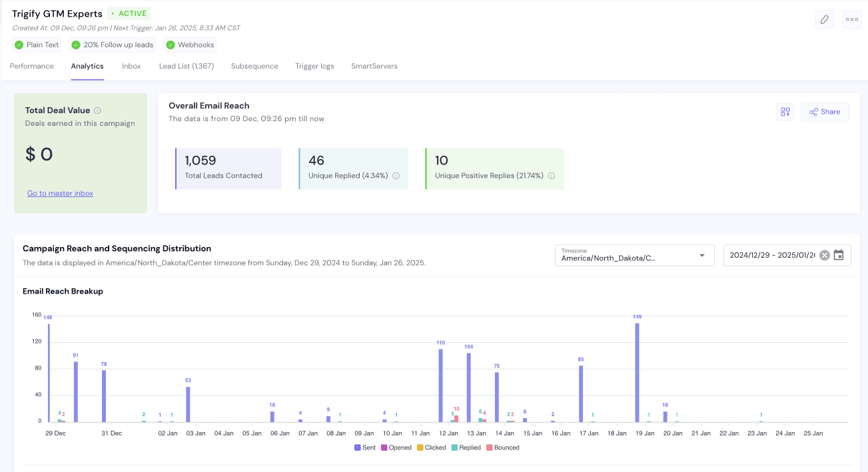Click the pencil edit campaign icon
Screen dimensions: 868x472
tap(824, 19)
